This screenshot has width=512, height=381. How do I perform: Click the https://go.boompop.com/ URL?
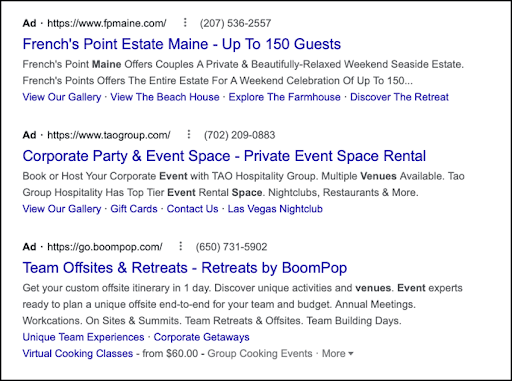tap(105, 247)
